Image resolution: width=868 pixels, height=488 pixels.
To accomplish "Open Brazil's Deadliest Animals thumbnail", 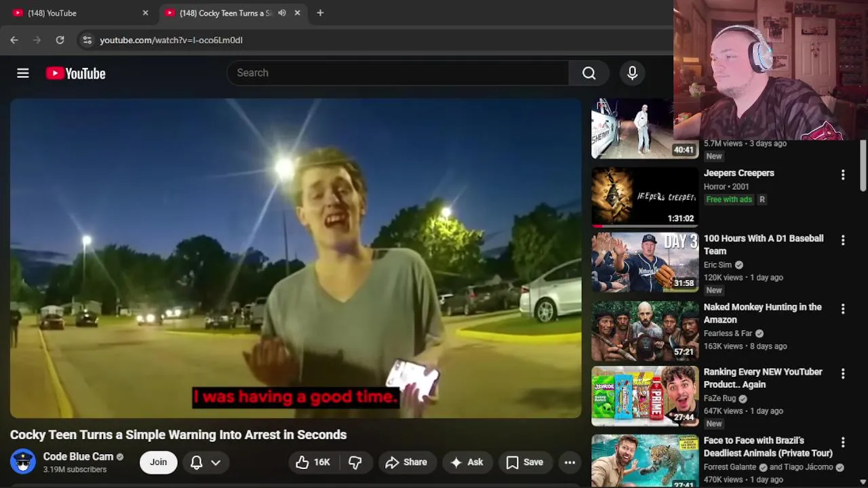I will (645, 461).
